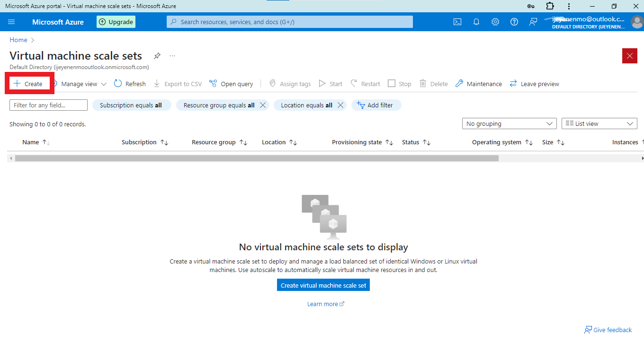
Task: Click Create virtual machine scale set button
Action: click(x=323, y=285)
